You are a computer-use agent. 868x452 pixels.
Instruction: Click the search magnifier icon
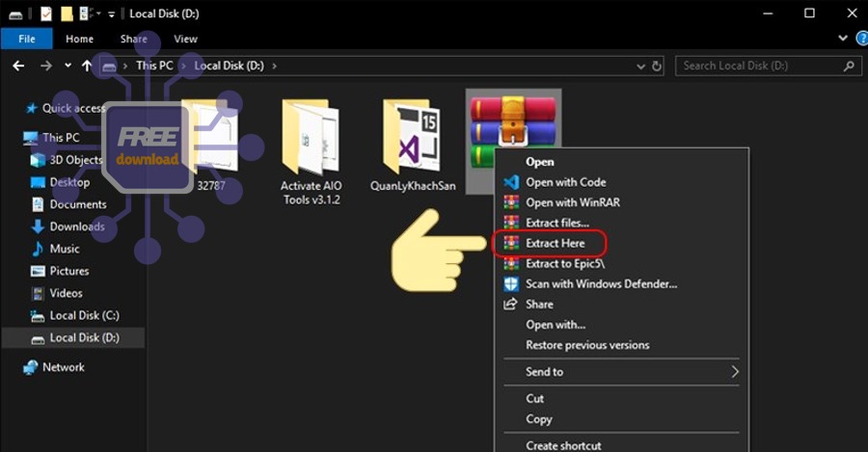(850, 66)
